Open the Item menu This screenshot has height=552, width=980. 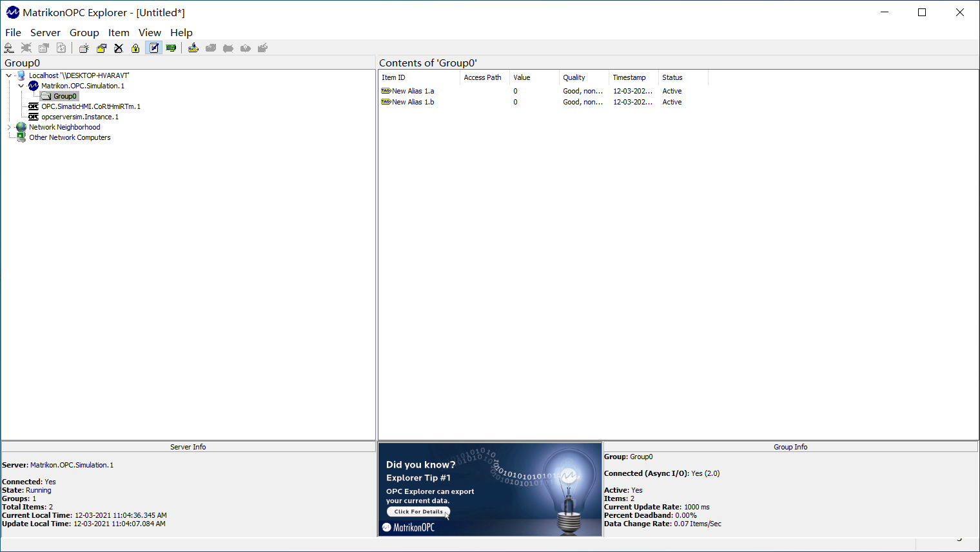click(119, 32)
